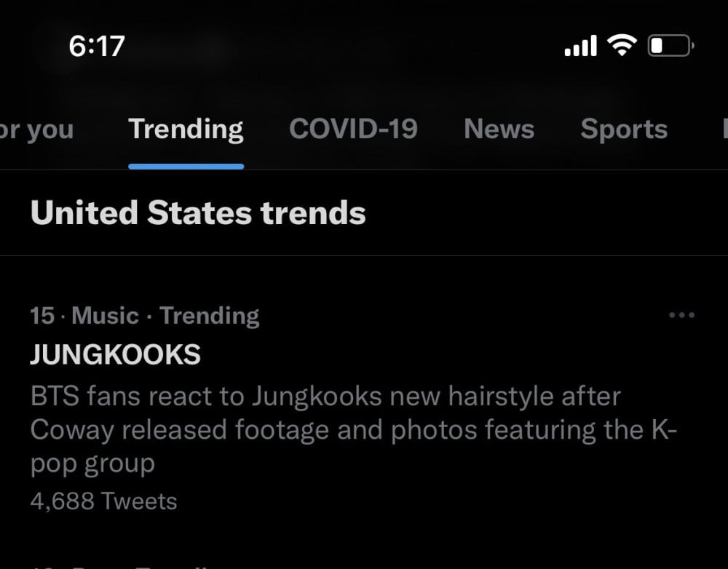
Task: Select the cut-off tab after Sports
Action: click(x=724, y=130)
